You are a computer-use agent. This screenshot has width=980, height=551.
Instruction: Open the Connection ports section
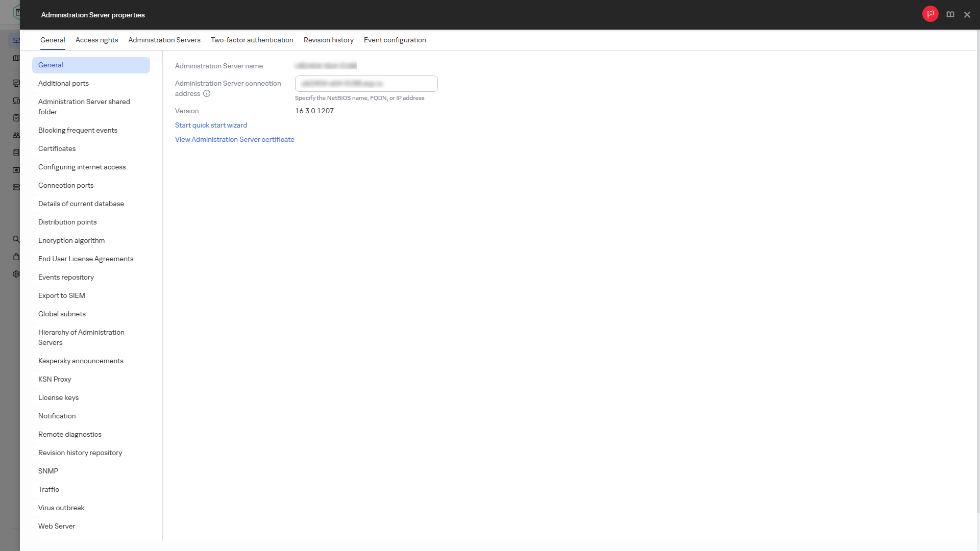click(x=91, y=186)
